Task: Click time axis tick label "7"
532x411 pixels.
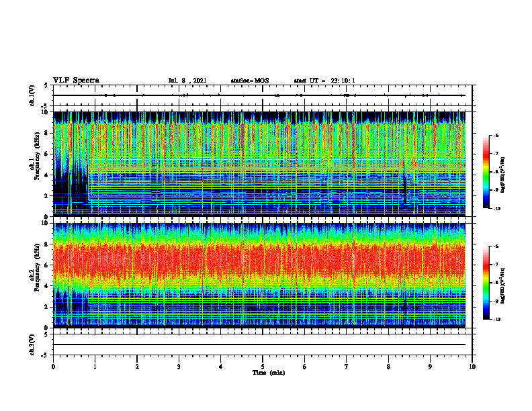Action: click(347, 367)
